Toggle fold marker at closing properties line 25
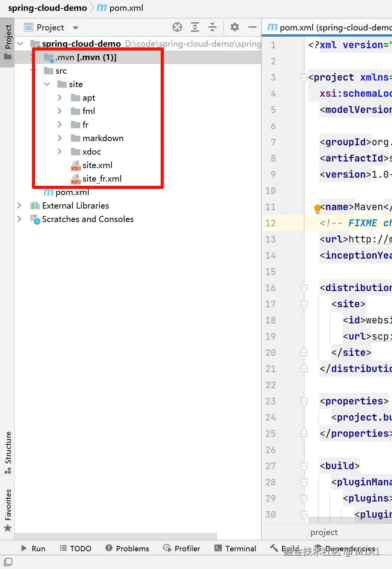This screenshot has height=569, width=392. coord(304,433)
